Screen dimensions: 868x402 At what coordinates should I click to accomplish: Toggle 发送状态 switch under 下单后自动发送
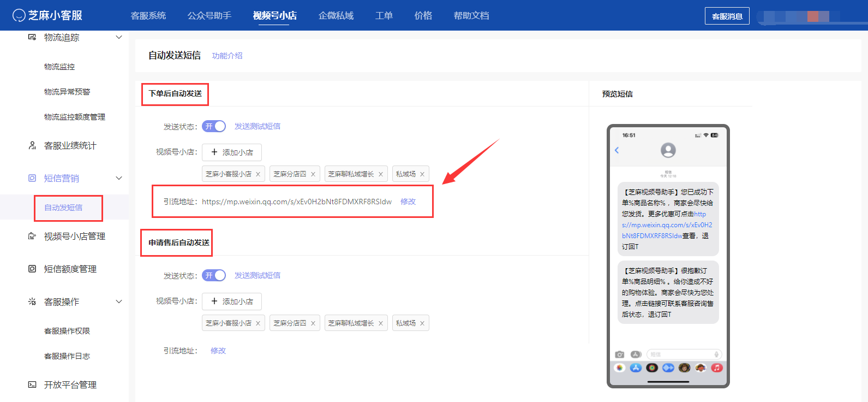[x=214, y=126]
